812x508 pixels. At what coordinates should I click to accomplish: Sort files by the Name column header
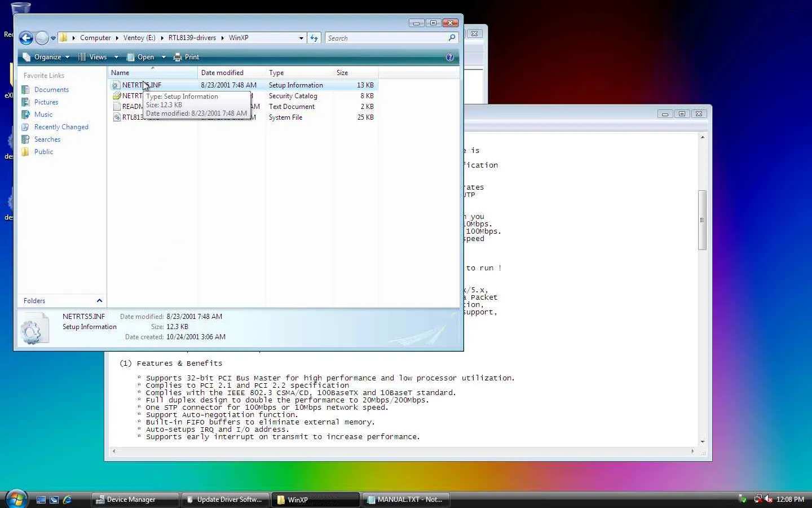point(152,73)
